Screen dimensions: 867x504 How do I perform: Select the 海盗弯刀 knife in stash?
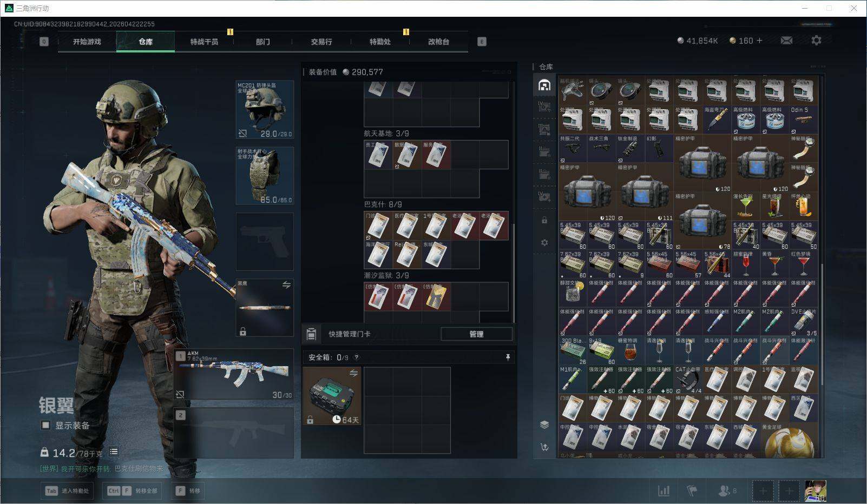[717, 120]
